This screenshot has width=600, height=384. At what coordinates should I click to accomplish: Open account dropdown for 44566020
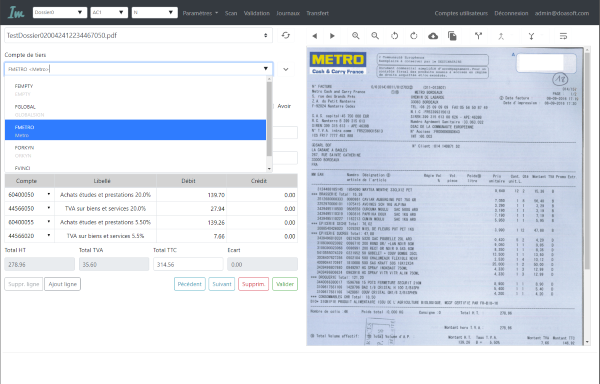pos(49,236)
